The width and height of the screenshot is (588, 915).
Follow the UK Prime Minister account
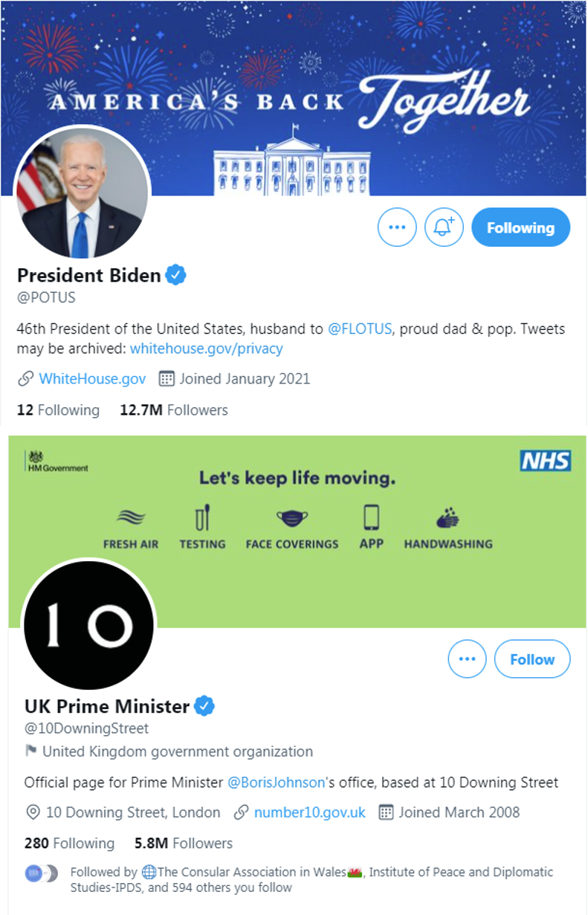pyautogui.click(x=532, y=659)
